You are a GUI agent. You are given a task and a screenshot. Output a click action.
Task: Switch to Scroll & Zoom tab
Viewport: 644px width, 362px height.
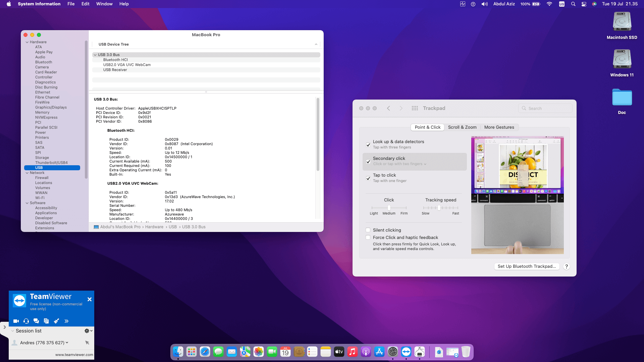(462, 127)
